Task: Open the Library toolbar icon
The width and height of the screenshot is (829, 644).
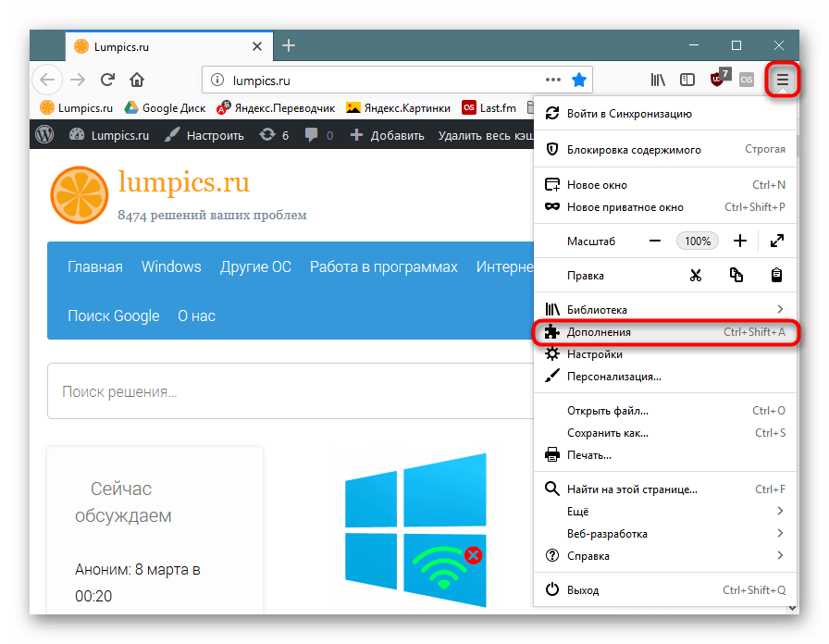Action: 658,80
